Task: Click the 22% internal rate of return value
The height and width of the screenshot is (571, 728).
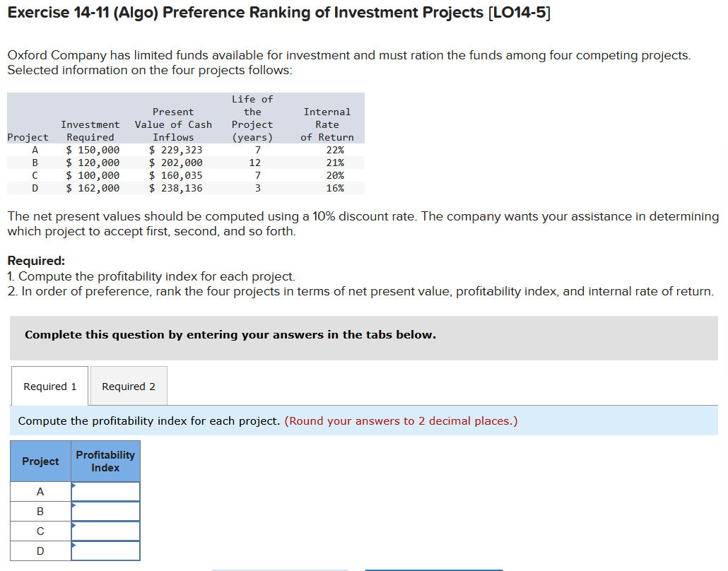Action: pos(335,150)
